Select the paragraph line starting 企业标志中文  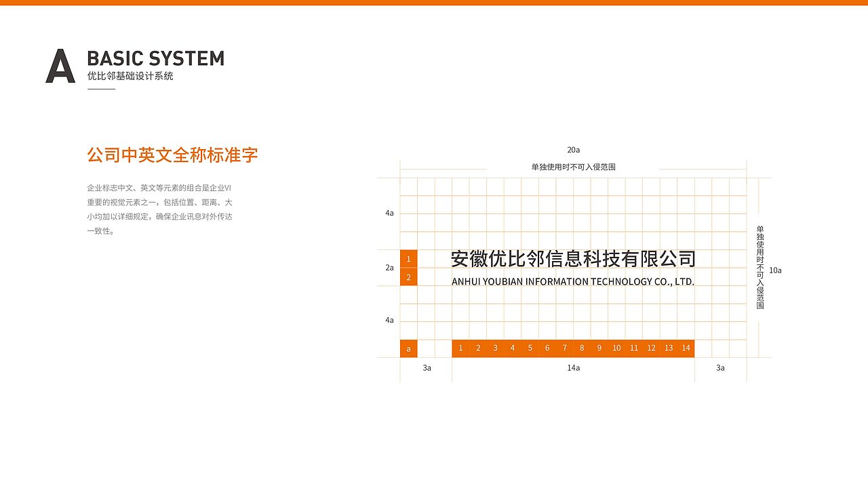(159, 187)
